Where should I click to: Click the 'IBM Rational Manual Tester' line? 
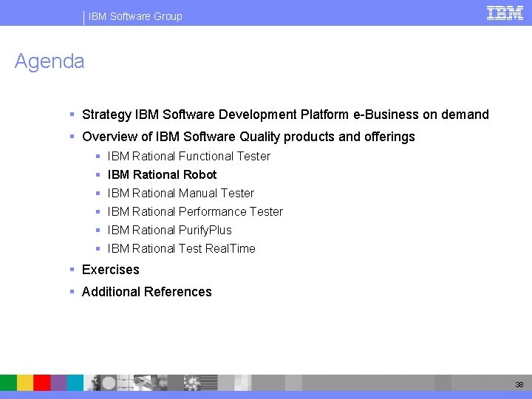click(181, 193)
